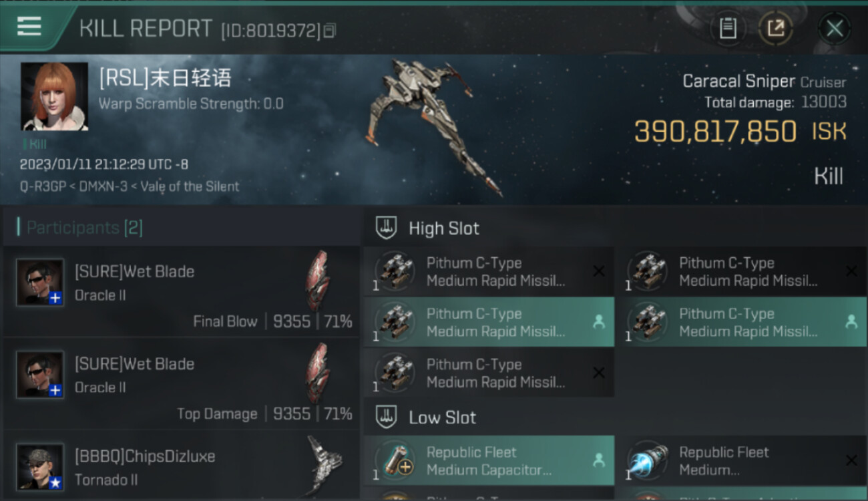Open the Republic Fleet Medium Capacitor module

coord(489,460)
